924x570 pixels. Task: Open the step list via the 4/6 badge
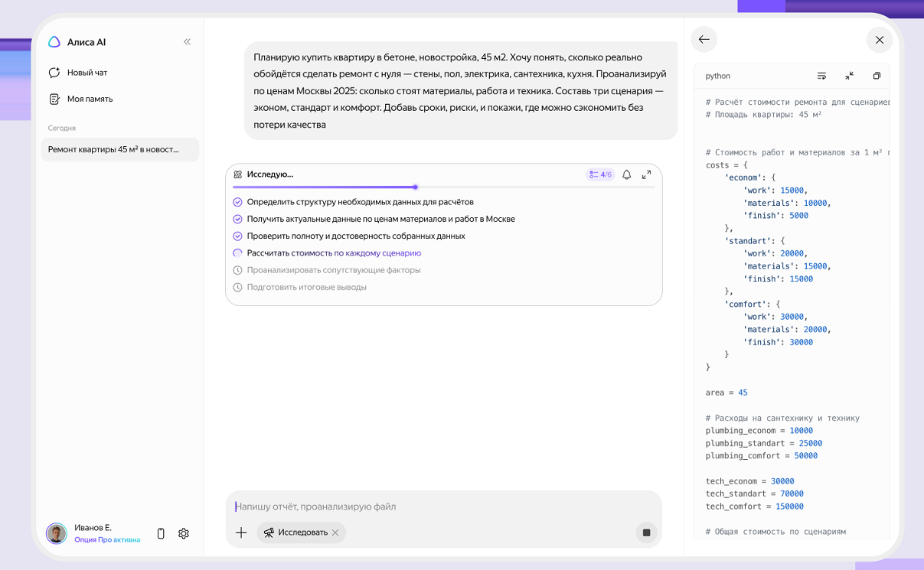600,174
